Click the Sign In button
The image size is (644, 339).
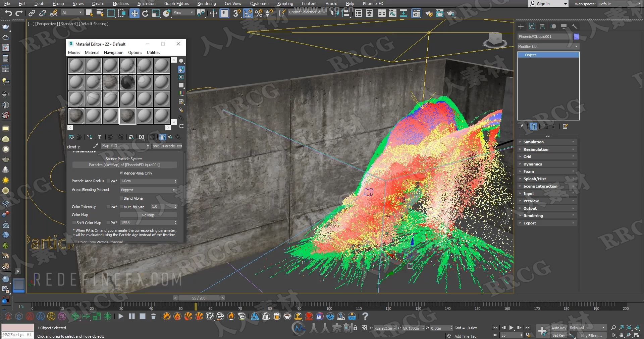[x=548, y=4]
